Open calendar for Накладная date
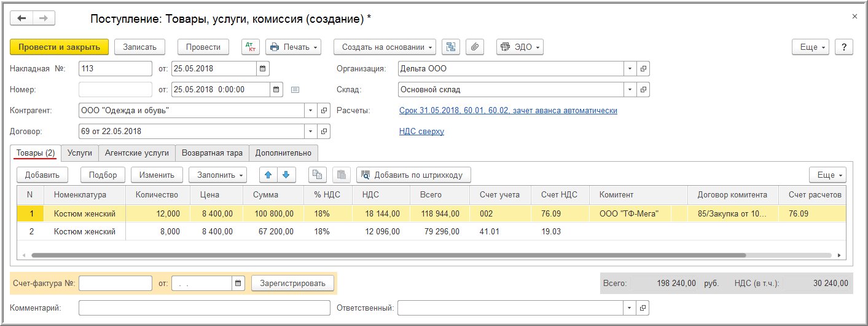868x326 pixels. point(263,69)
